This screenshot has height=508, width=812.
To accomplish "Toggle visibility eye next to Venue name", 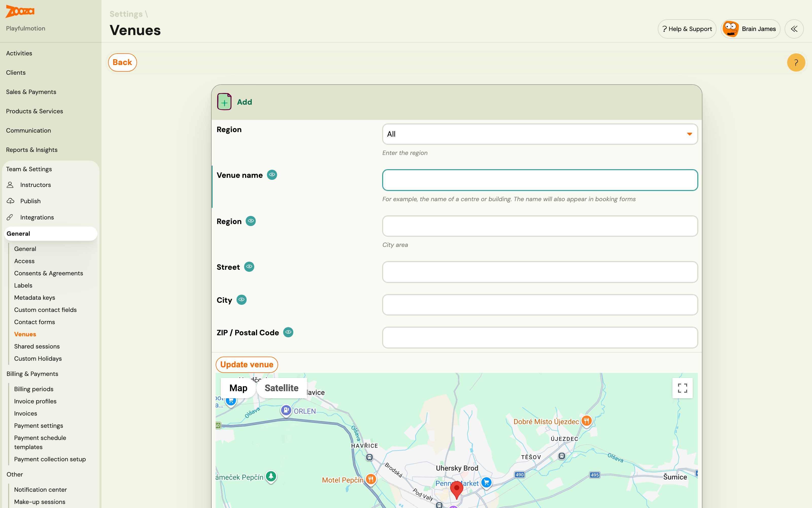I will click(x=272, y=175).
